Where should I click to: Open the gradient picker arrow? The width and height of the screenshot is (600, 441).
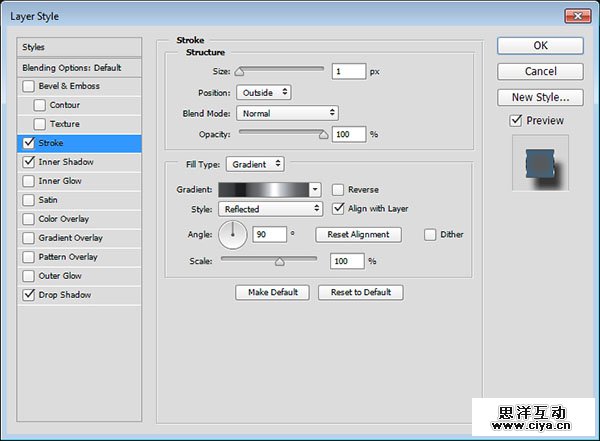pyautogui.click(x=315, y=190)
